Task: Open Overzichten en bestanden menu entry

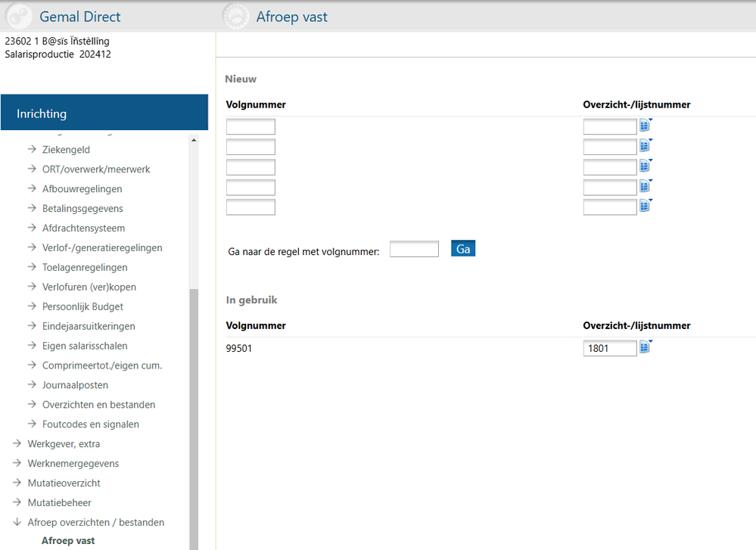Action: (x=99, y=405)
